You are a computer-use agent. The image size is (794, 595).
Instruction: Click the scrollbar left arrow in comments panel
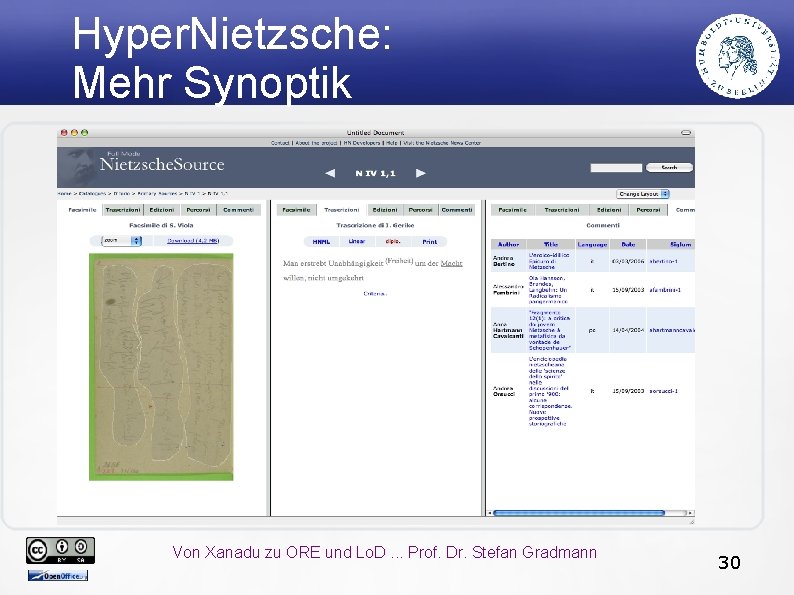(x=490, y=513)
